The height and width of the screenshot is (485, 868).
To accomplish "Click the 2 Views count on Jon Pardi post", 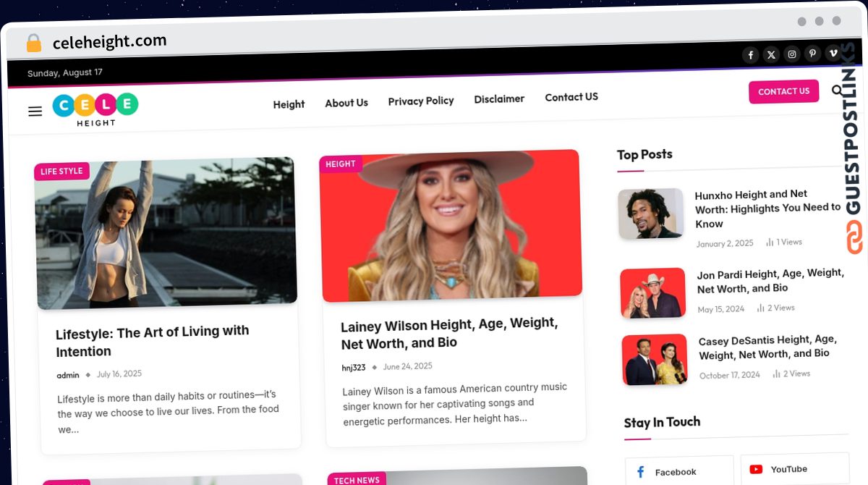I will 775,308.
